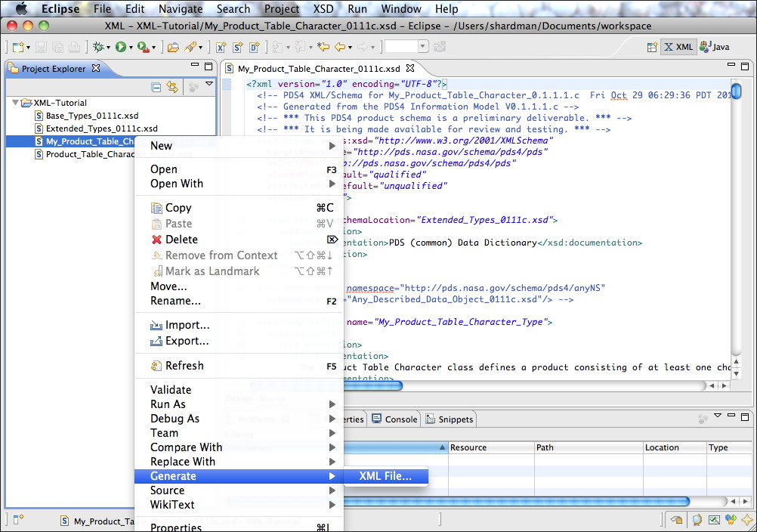Expand the Open With submenu arrow
This screenshot has width=757, height=532.
coord(332,184)
